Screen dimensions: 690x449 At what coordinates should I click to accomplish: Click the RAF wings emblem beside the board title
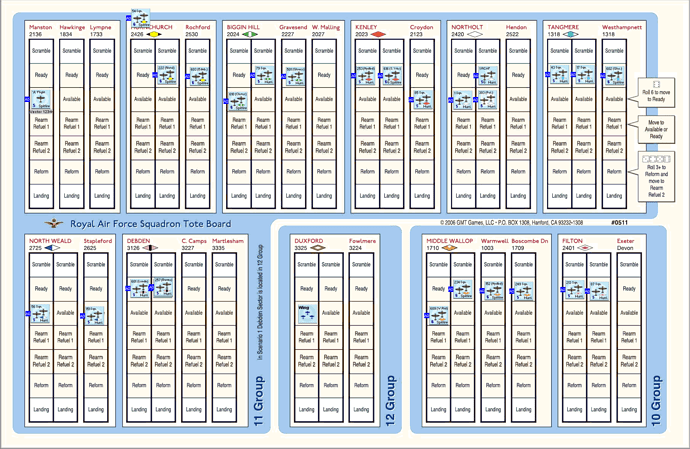[54, 224]
